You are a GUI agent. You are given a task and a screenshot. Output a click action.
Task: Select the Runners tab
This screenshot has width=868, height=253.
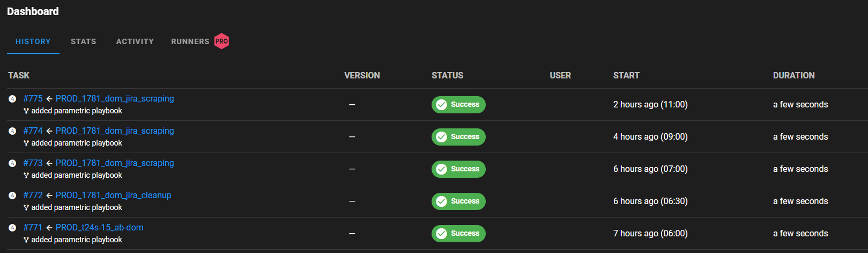[x=190, y=41]
